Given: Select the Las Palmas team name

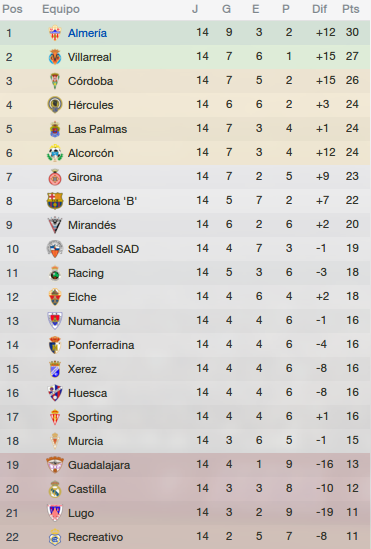Looking at the screenshot, I should point(97,129).
